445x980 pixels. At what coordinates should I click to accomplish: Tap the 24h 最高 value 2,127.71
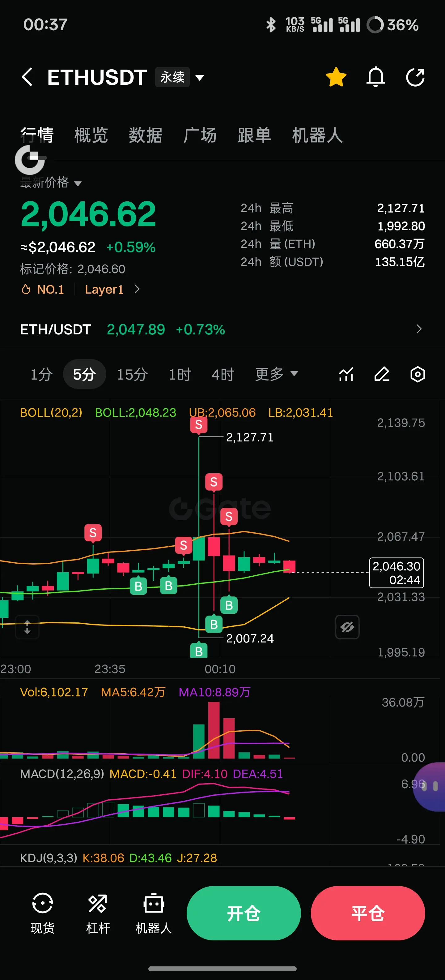click(x=400, y=208)
